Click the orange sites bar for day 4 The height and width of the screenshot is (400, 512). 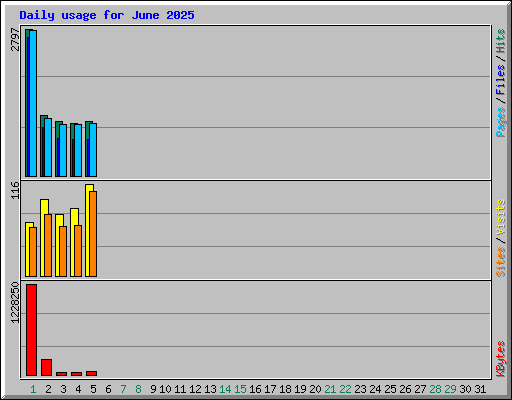click(x=78, y=251)
